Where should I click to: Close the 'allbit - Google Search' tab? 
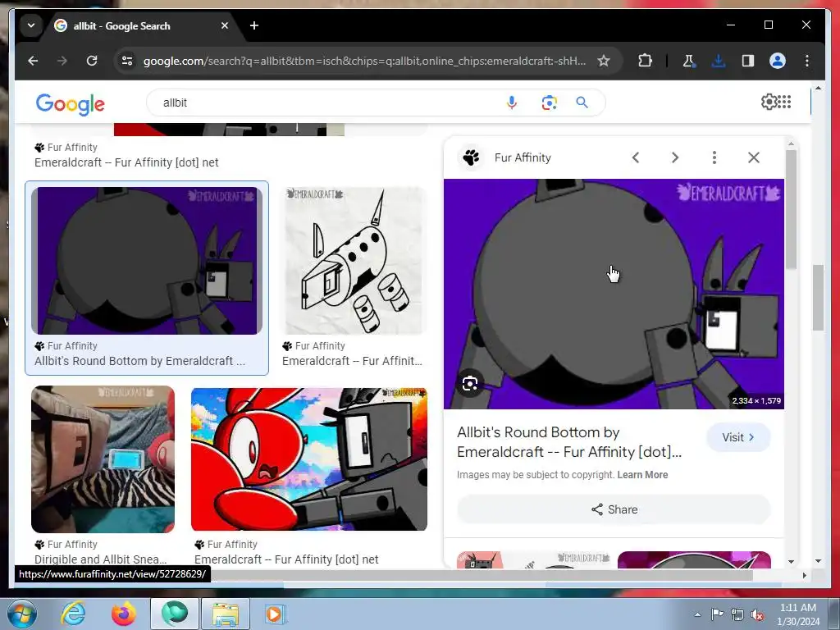(x=225, y=25)
